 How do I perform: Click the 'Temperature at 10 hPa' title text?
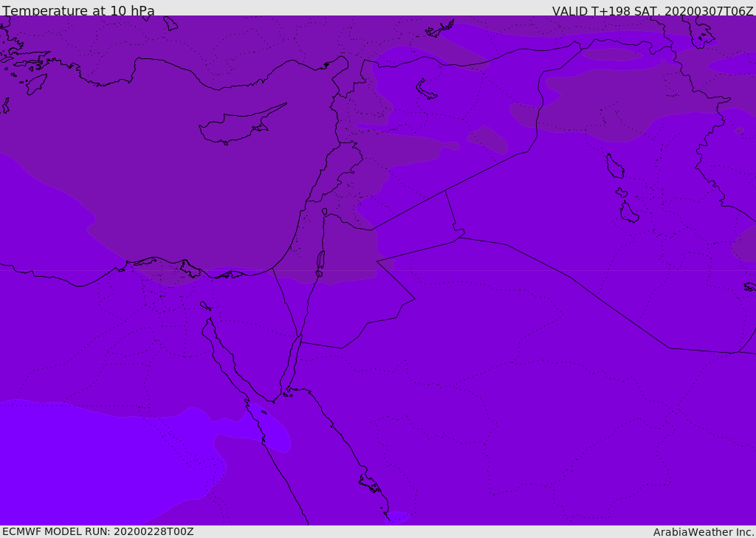point(78,10)
